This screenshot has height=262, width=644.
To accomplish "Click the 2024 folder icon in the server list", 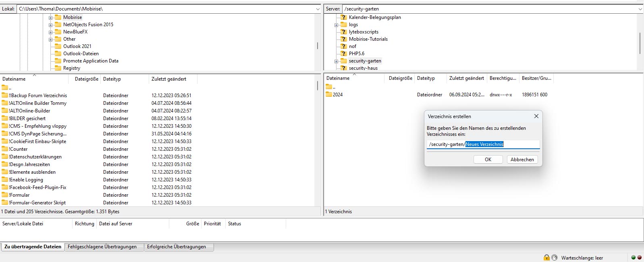I will [x=329, y=94].
